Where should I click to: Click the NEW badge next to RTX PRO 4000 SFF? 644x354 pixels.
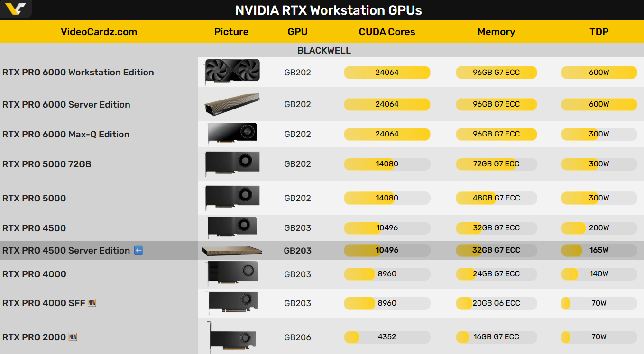(x=92, y=303)
